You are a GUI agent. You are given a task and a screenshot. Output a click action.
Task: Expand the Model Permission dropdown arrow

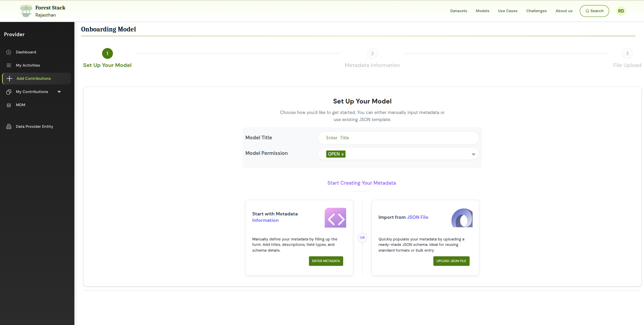coord(473,154)
